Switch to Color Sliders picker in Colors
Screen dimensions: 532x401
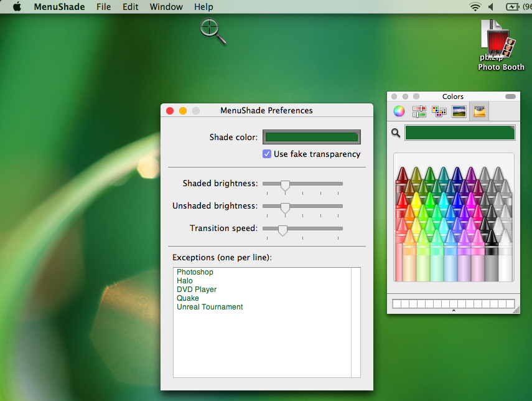(x=419, y=111)
